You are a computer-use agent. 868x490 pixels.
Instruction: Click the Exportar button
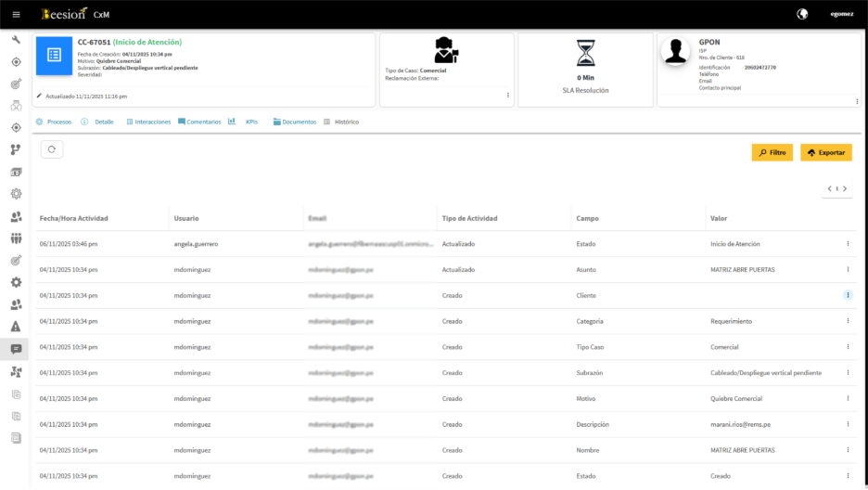825,152
